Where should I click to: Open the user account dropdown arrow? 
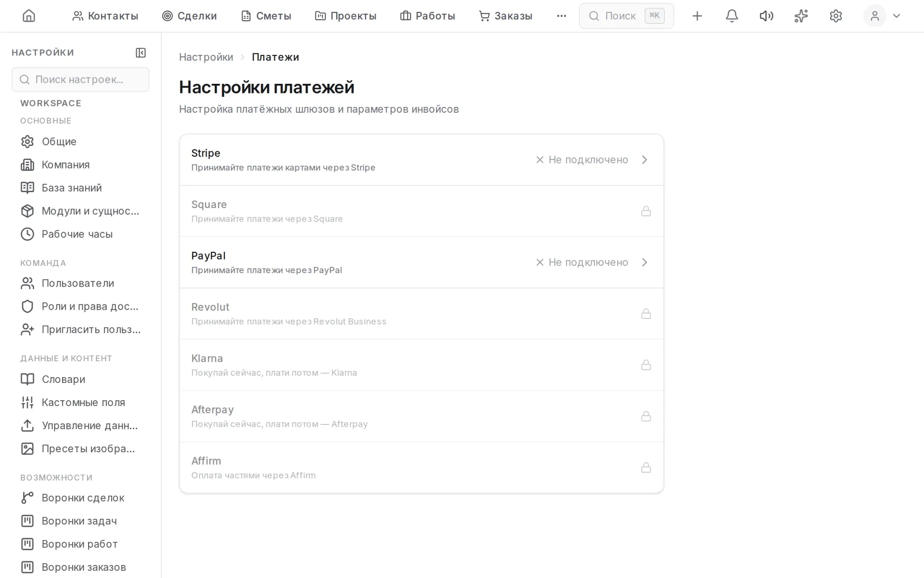[x=896, y=16]
